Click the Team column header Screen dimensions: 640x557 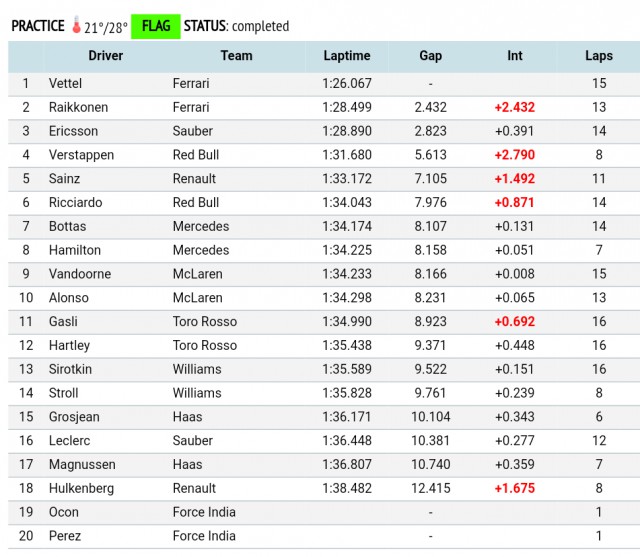236,56
